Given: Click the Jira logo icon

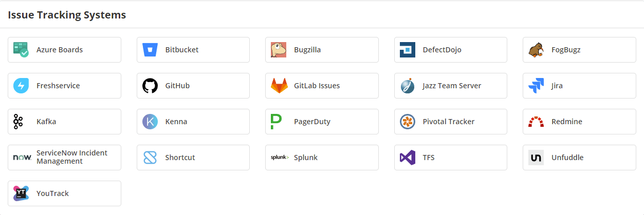Looking at the screenshot, I should [536, 86].
